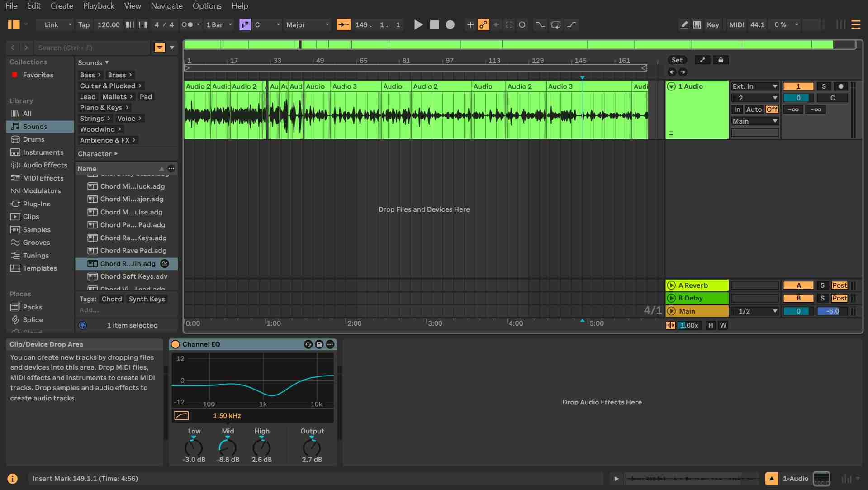Toggle metronome icon in control bar
This screenshot has width=868, height=490.
(x=187, y=24)
